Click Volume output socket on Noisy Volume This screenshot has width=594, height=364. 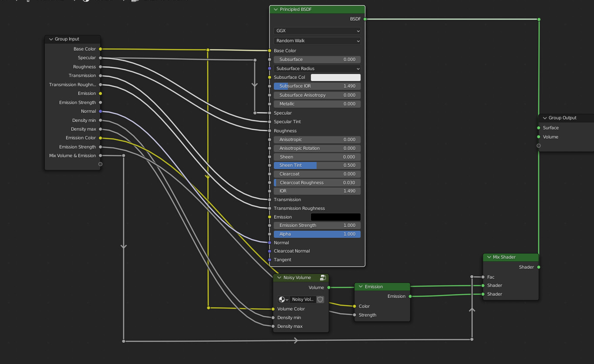coord(329,288)
